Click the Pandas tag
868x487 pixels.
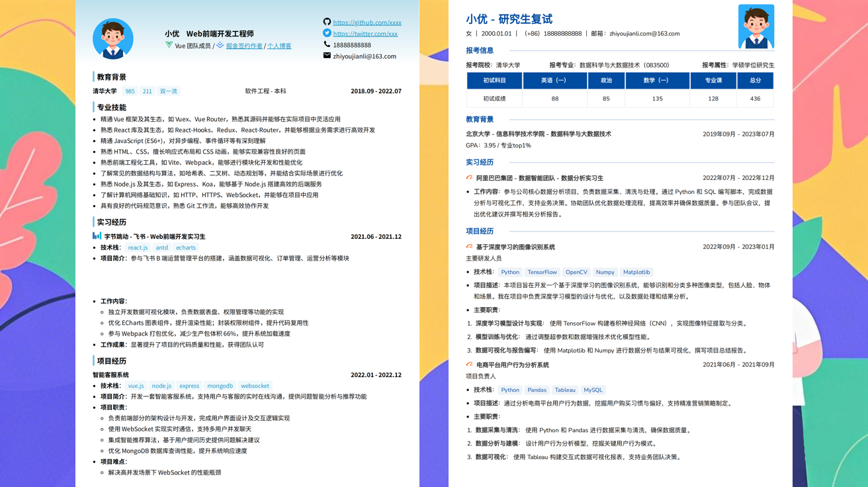537,390
